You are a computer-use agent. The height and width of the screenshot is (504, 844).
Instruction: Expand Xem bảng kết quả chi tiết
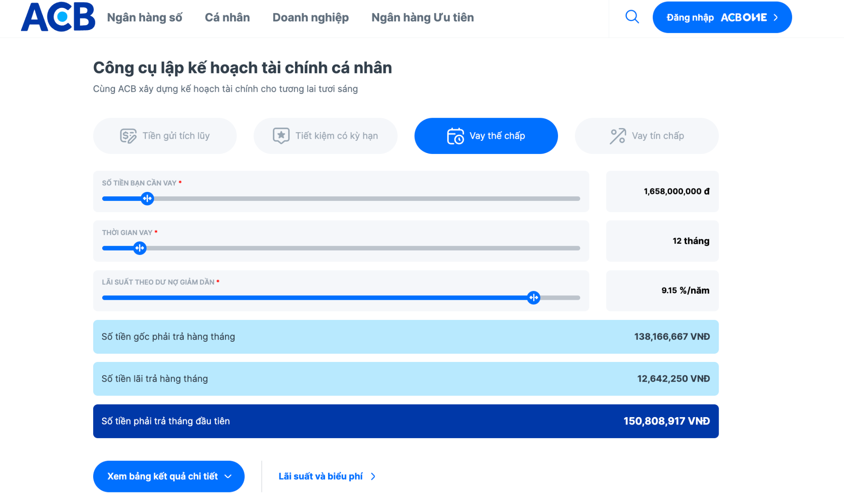[x=169, y=476]
